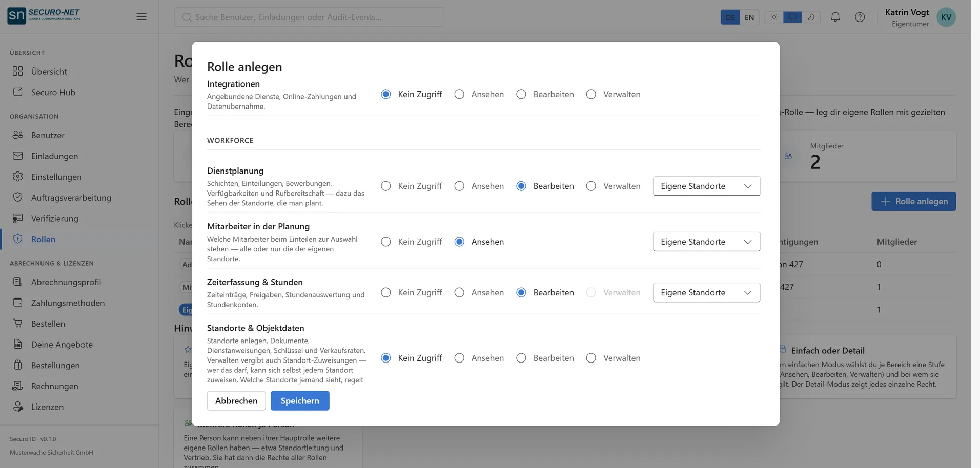Switch to dark theme moon icon
The width and height of the screenshot is (980, 468).
(811, 17)
